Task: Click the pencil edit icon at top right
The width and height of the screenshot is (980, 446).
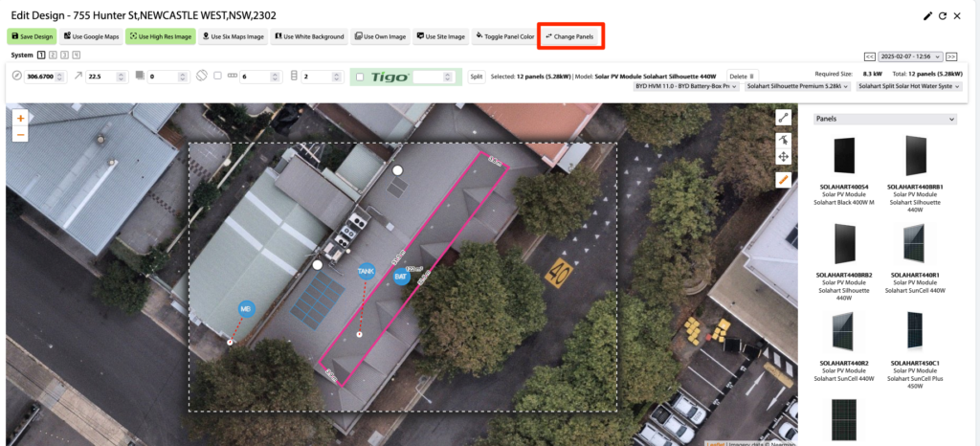Action: coord(927,16)
